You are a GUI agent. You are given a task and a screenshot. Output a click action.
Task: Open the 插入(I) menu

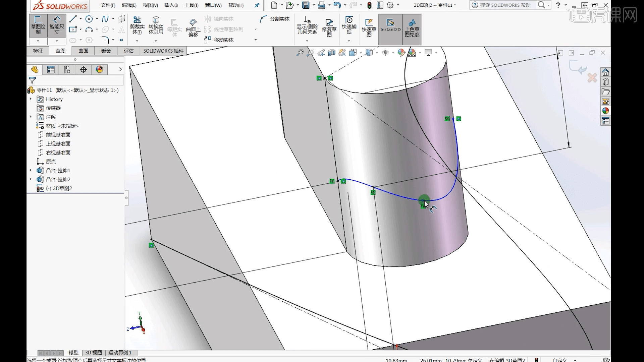pyautogui.click(x=171, y=5)
